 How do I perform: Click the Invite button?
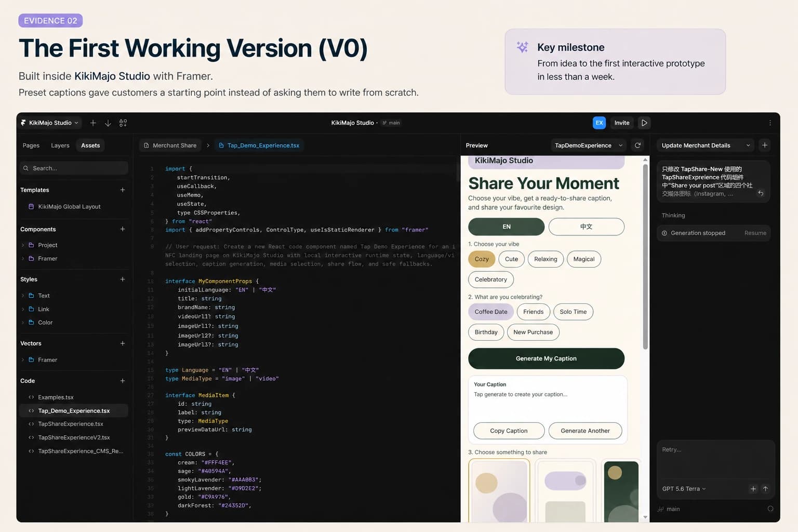[x=622, y=123]
